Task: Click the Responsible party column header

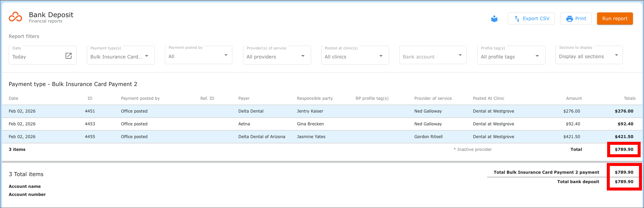Action: coord(315,98)
